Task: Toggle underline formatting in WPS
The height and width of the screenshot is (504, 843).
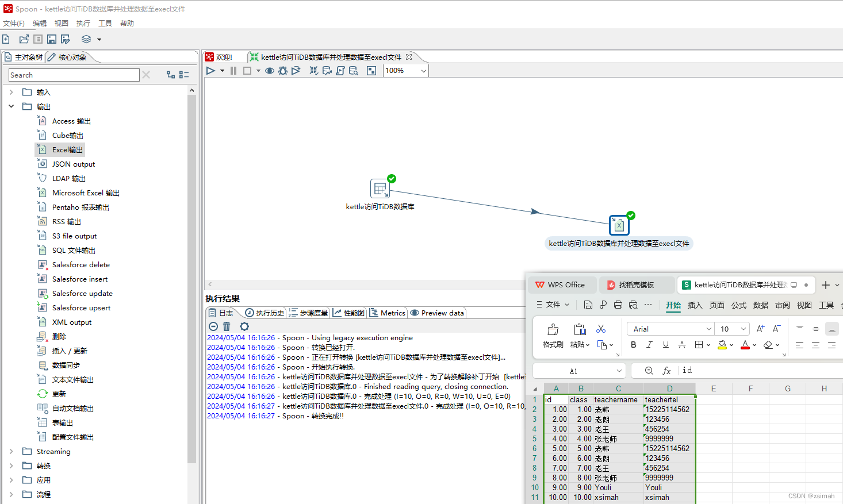Action: pyautogui.click(x=666, y=345)
